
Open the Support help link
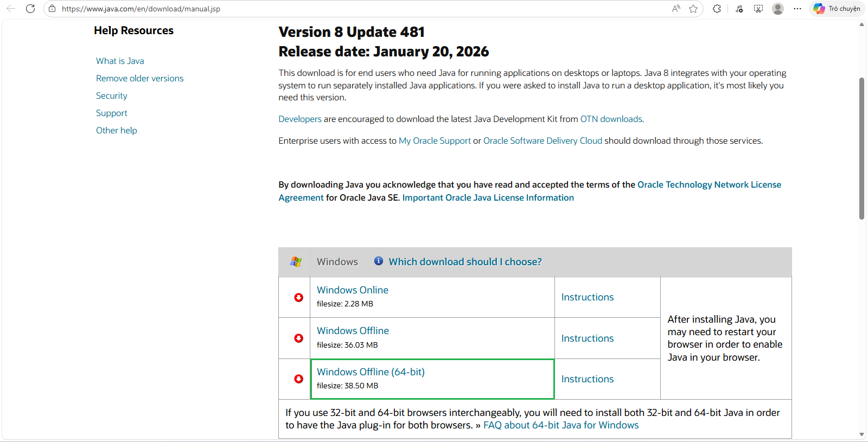click(x=112, y=113)
